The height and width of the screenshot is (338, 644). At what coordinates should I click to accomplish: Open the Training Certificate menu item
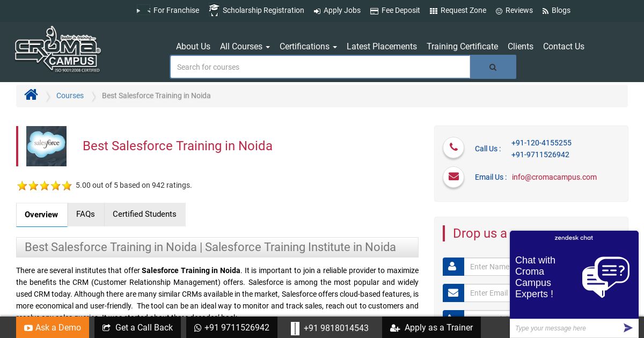point(462,47)
